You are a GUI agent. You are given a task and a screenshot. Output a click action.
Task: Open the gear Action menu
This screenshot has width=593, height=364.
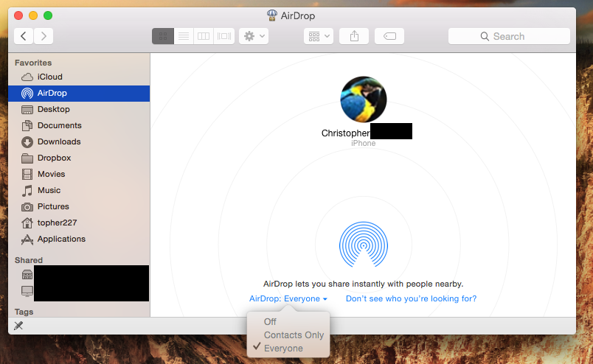pos(254,36)
